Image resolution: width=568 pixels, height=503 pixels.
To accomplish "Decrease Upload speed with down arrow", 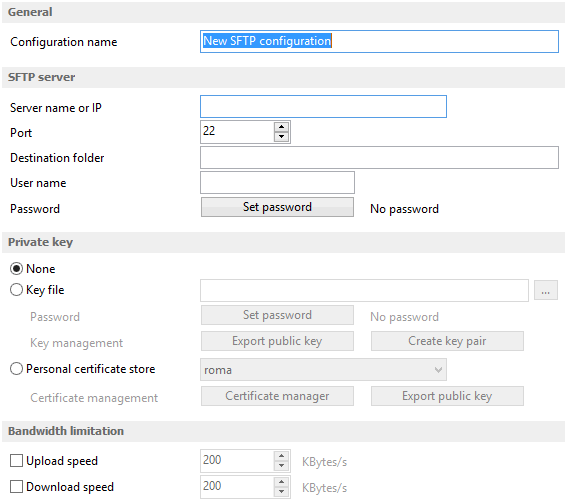I will coord(281,466).
